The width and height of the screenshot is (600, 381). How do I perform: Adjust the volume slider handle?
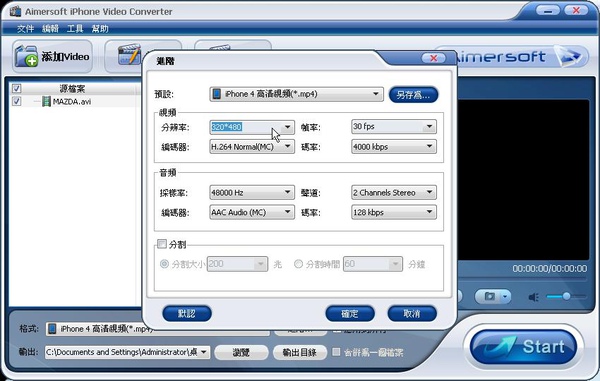(x=566, y=296)
